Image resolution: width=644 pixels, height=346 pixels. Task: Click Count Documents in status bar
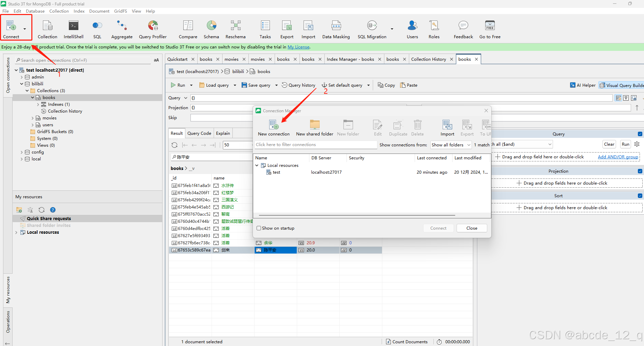[x=407, y=342]
